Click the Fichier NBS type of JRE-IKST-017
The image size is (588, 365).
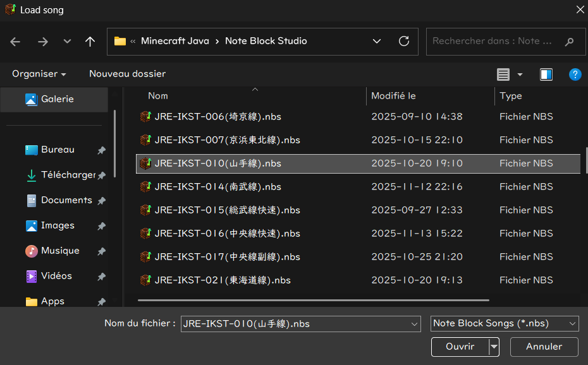[x=526, y=257]
